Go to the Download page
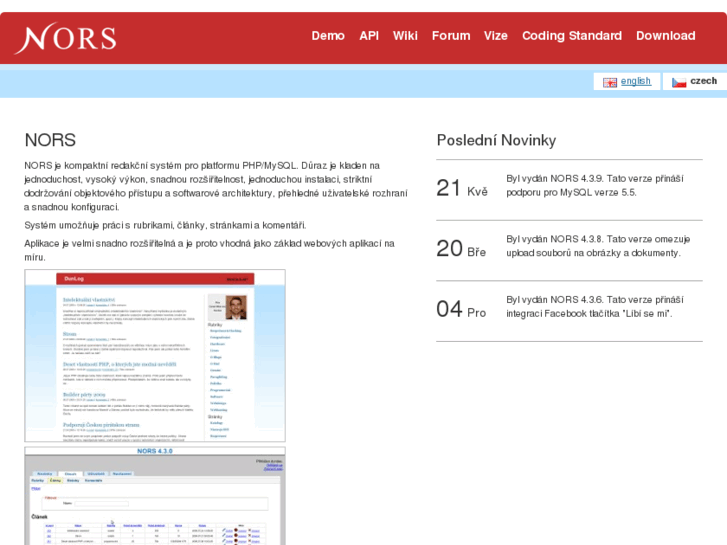The height and width of the screenshot is (545, 727). (666, 36)
